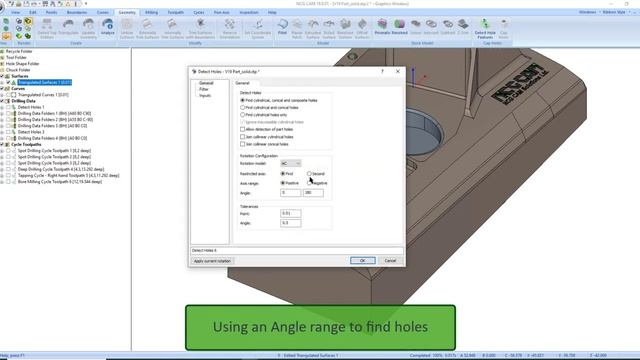This screenshot has height=360, width=640.
Task: Open the View ribbon tab
Action: pos(15,13)
